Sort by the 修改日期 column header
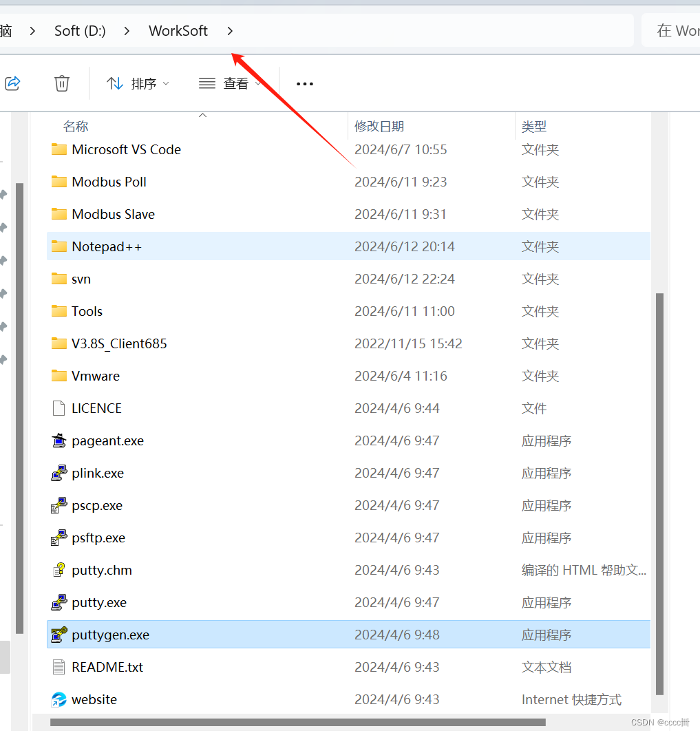Image resolution: width=700 pixels, height=733 pixels. (x=379, y=126)
